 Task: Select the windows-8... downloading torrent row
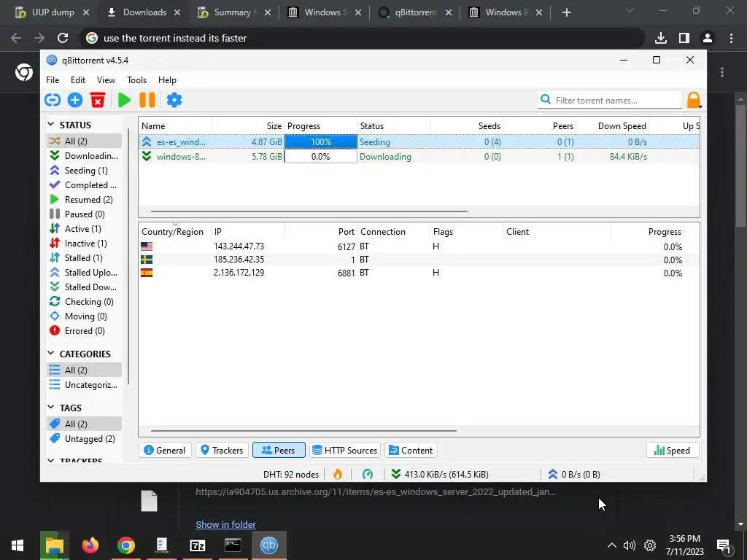pos(419,156)
